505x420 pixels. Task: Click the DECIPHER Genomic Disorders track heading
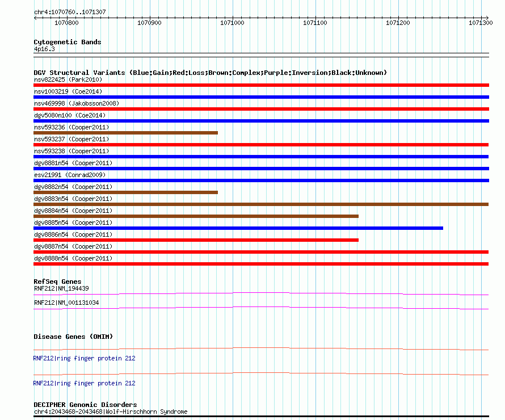click(85, 405)
